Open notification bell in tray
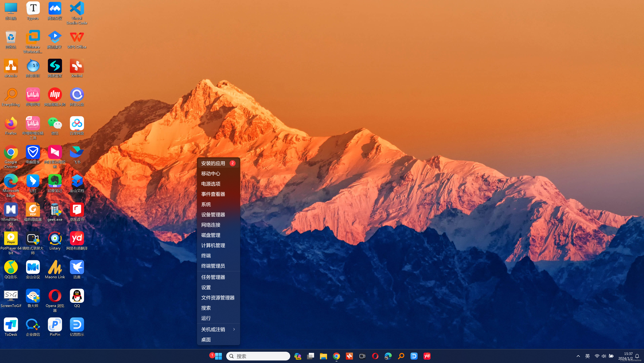The image size is (644, 363). point(637,356)
